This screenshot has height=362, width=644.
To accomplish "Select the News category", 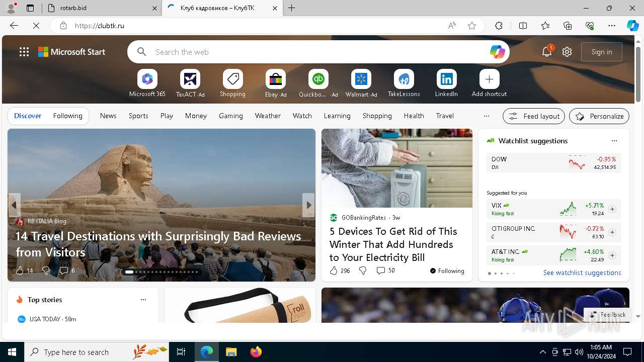I will 108,116.
